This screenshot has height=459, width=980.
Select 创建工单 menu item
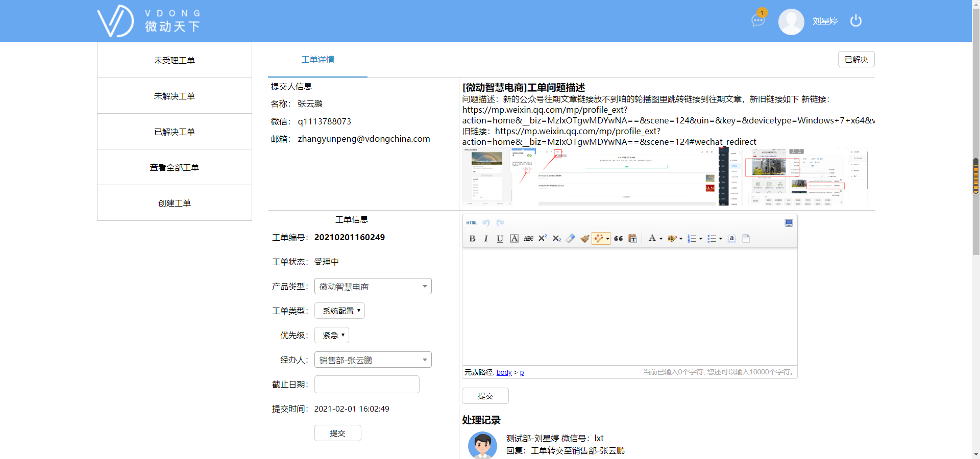[x=175, y=203]
